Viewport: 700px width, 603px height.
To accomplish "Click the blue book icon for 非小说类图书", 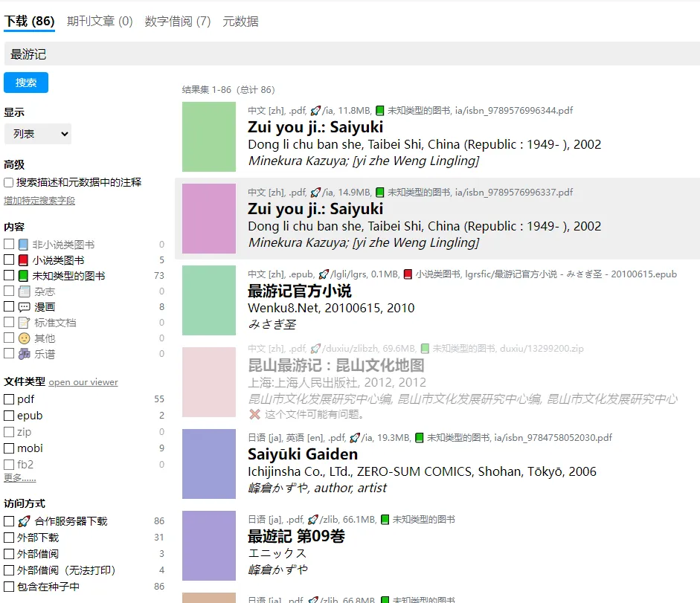I will (23, 245).
